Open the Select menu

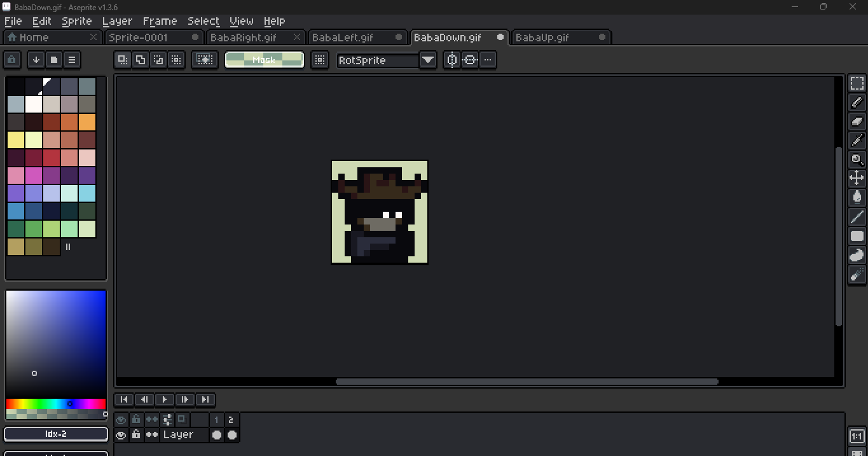coord(203,21)
